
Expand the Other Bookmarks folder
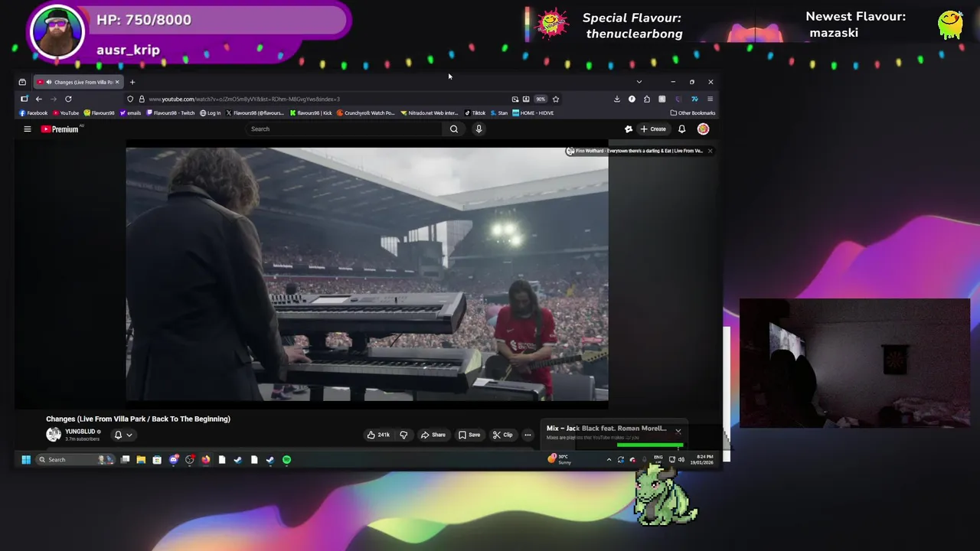point(693,113)
